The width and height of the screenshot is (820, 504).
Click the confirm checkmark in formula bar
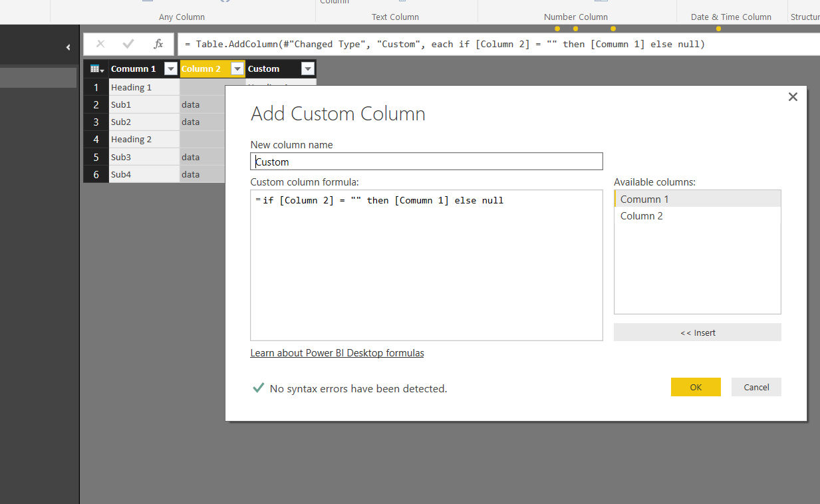(x=129, y=44)
